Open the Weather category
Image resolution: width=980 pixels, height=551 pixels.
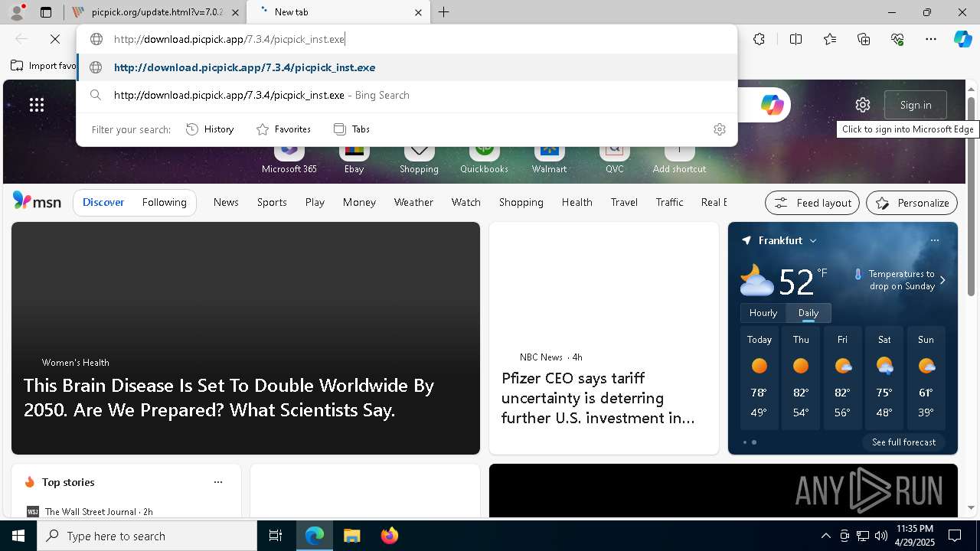coord(413,202)
